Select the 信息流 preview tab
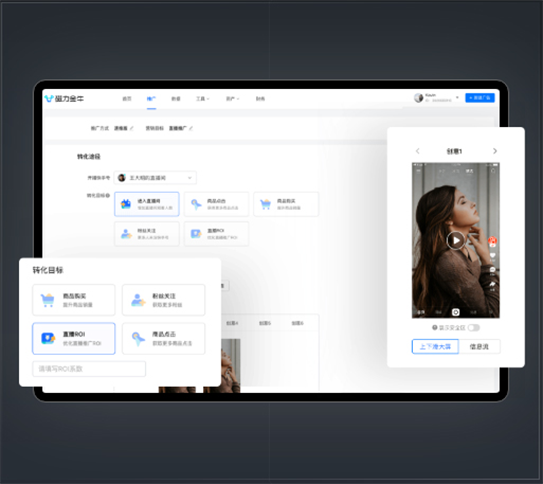The height and width of the screenshot is (484, 543). coord(479,347)
